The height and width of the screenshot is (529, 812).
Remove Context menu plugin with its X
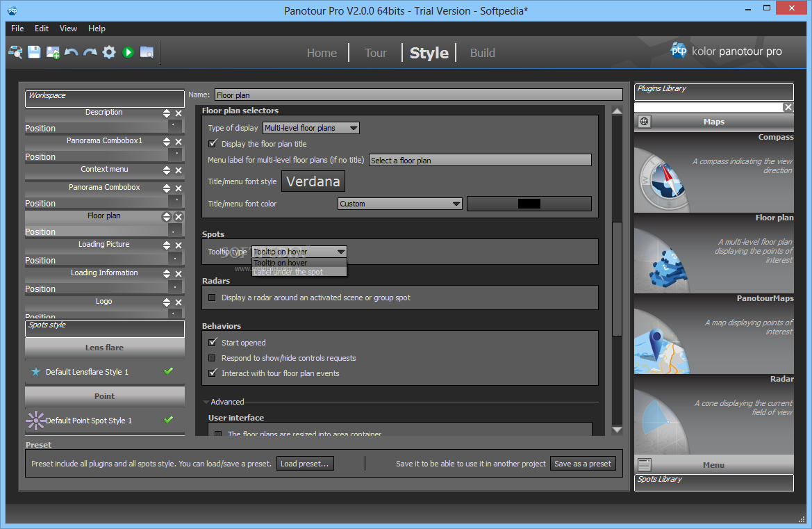[x=179, y=170]
